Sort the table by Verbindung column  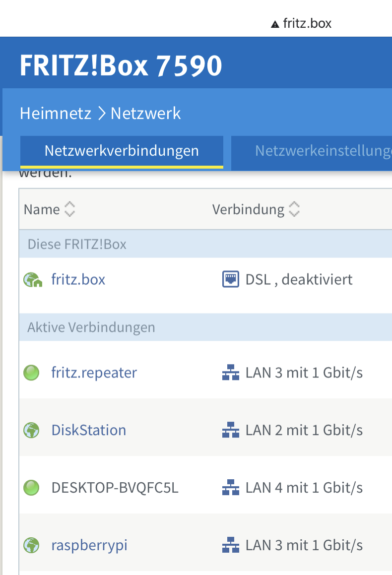pyautogui.click(x=294, y=210)
